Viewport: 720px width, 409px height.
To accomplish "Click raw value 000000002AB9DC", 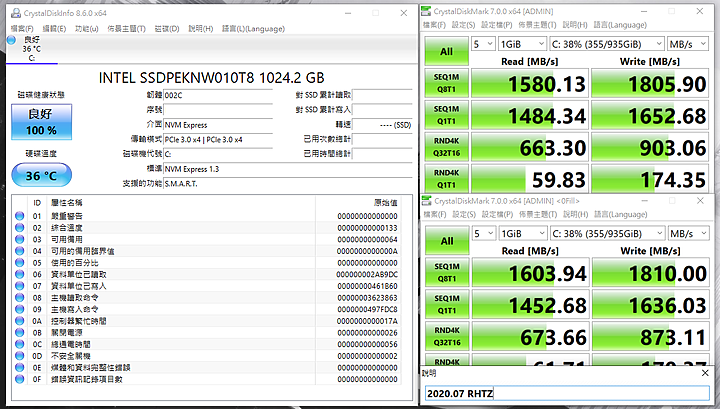I will pos(367,275).
